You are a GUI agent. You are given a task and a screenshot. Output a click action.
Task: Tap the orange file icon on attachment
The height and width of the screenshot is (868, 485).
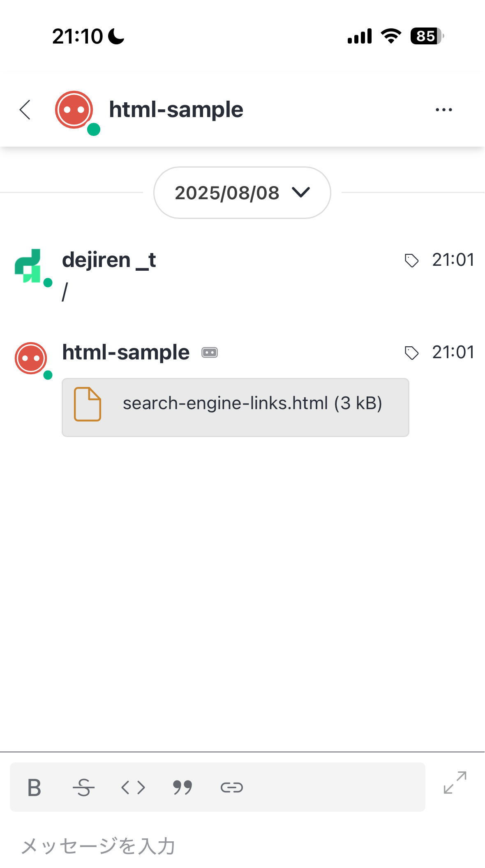(x=88, y=404)
